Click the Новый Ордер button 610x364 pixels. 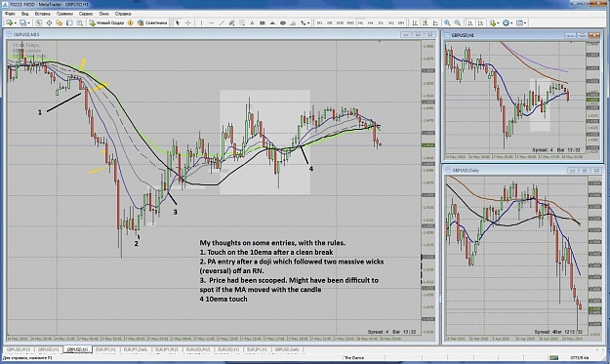point(106,23)
